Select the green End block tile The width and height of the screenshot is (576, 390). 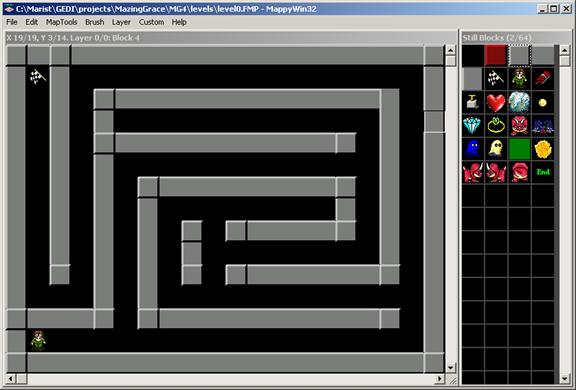point(543,172)
